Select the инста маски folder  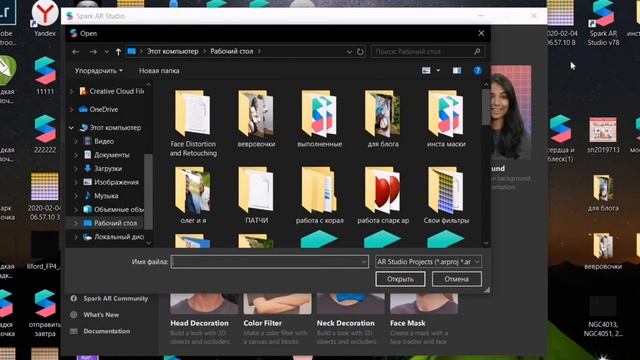pos(446,119)
